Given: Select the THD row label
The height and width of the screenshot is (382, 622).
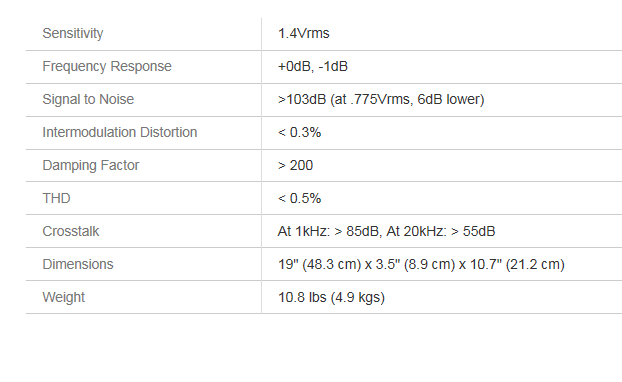Looking at the screenshot, I should coord(56,198).
